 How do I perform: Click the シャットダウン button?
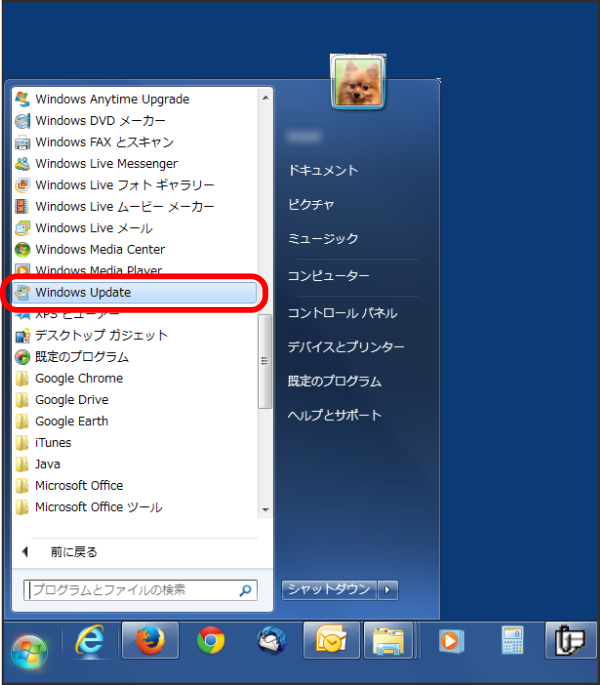coord(329,590)
